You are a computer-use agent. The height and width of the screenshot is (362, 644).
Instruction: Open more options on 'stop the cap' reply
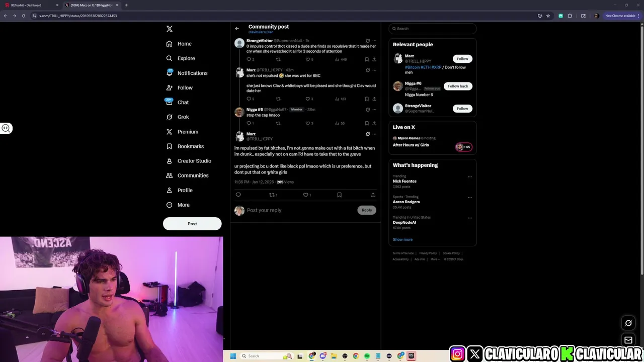click(x=374, y=110)
